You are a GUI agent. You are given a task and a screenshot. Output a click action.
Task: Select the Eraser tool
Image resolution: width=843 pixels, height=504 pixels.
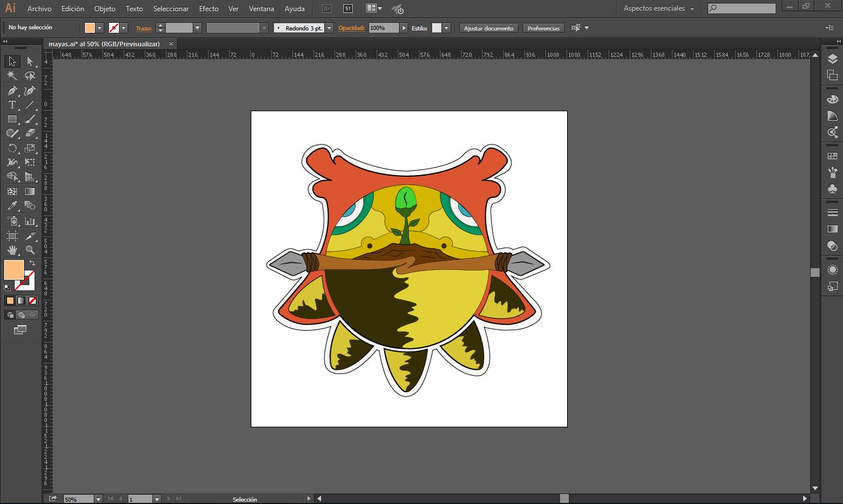(30, 133)
